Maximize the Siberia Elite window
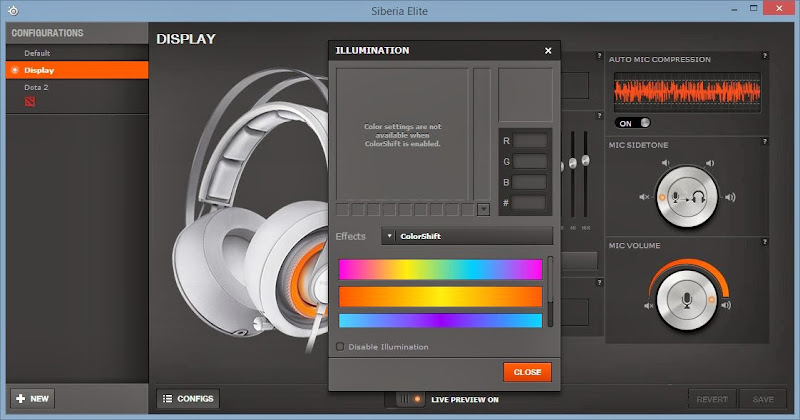Viewport: 800px width, 420px height. (754, 8)
